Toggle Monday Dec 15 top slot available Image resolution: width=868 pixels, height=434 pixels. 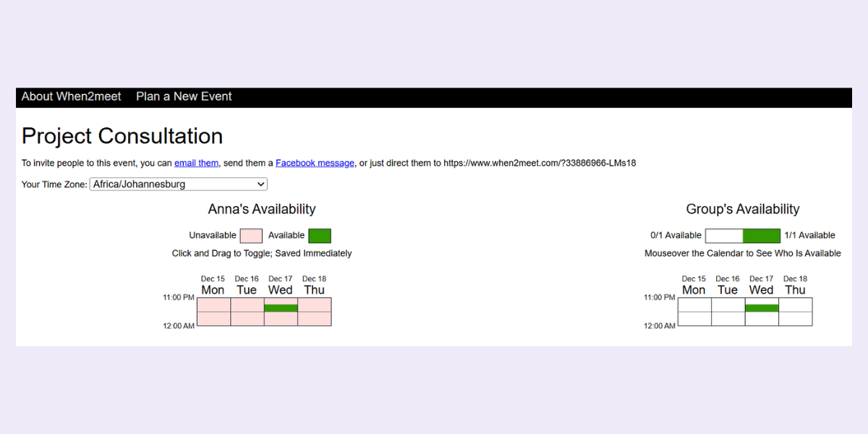213,304
